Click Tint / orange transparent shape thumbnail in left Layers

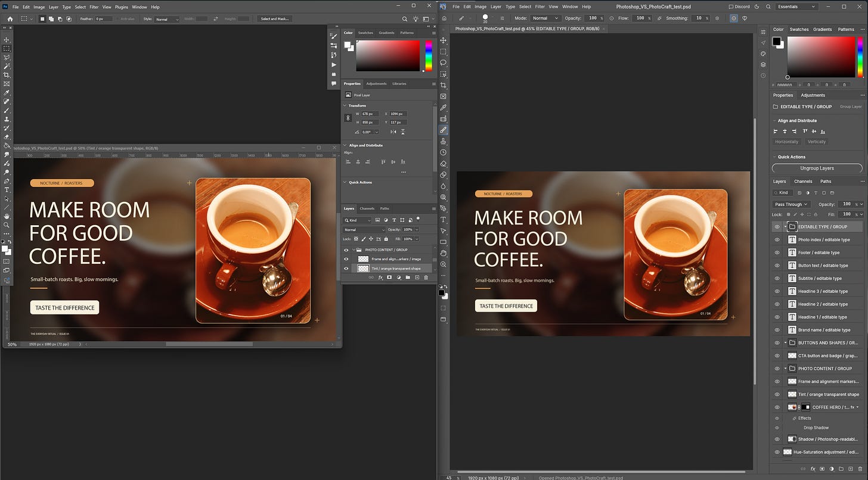[363, 269]
